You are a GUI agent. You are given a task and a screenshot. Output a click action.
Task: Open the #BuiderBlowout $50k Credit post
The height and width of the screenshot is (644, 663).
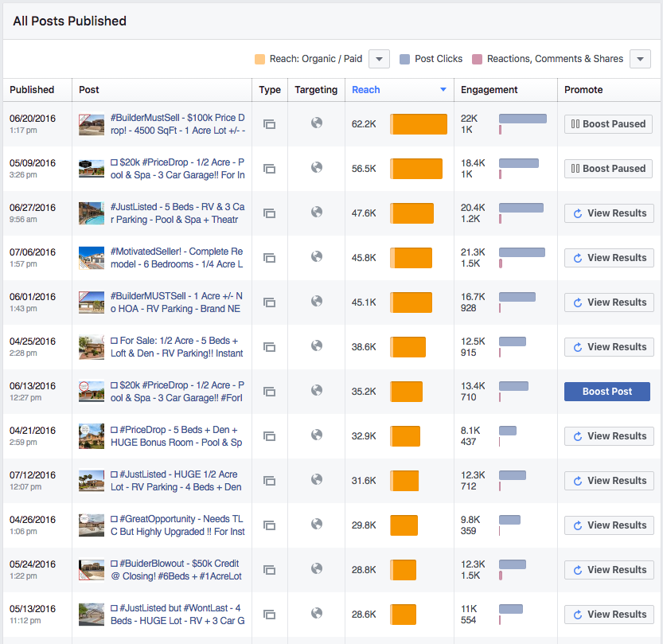pyautogui.click(x=177, y=570)
